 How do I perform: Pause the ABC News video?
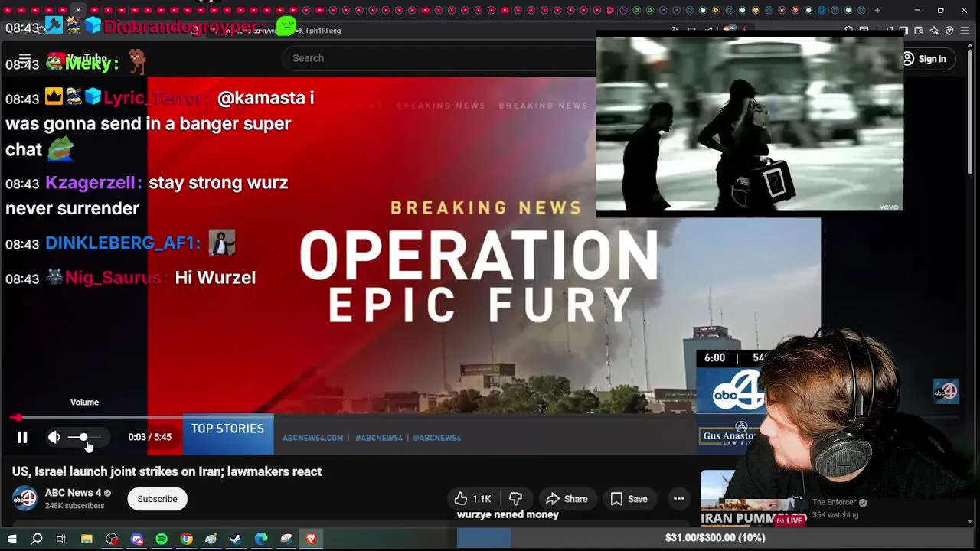tap(22, 437)
